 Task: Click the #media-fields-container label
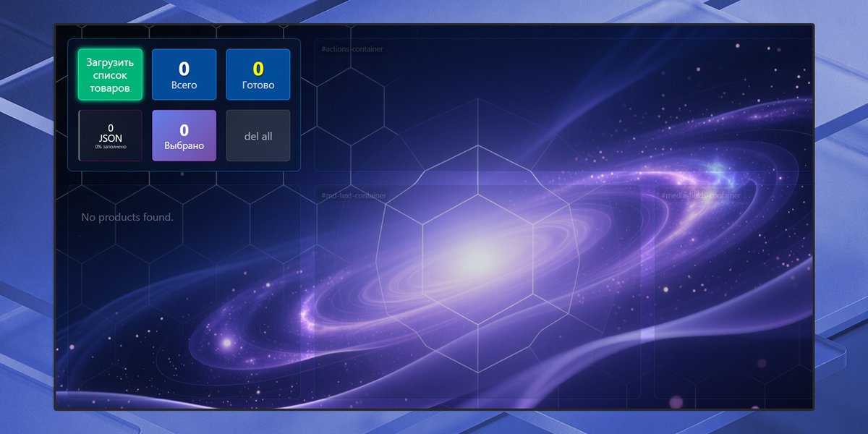tap(700, 195)
